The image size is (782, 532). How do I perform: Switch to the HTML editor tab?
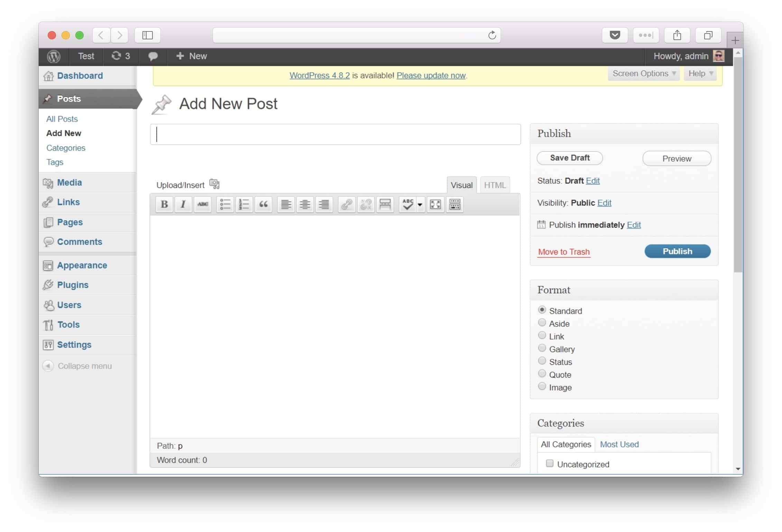pos(495,185)
